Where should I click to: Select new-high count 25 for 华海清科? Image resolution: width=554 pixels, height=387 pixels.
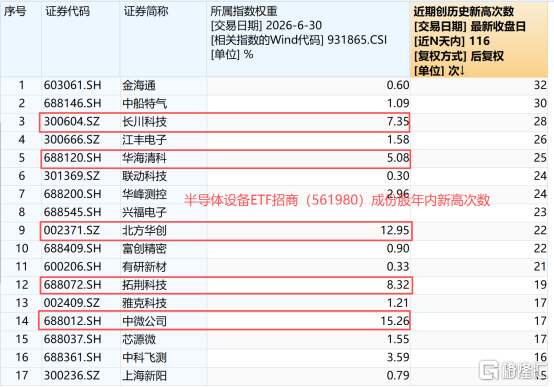coord(540,158)
